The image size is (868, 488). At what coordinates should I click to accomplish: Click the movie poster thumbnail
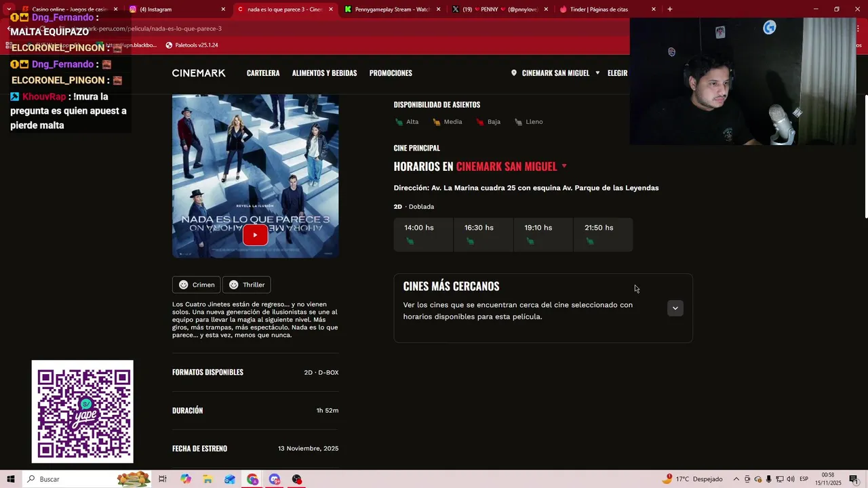tap(255, 176)
